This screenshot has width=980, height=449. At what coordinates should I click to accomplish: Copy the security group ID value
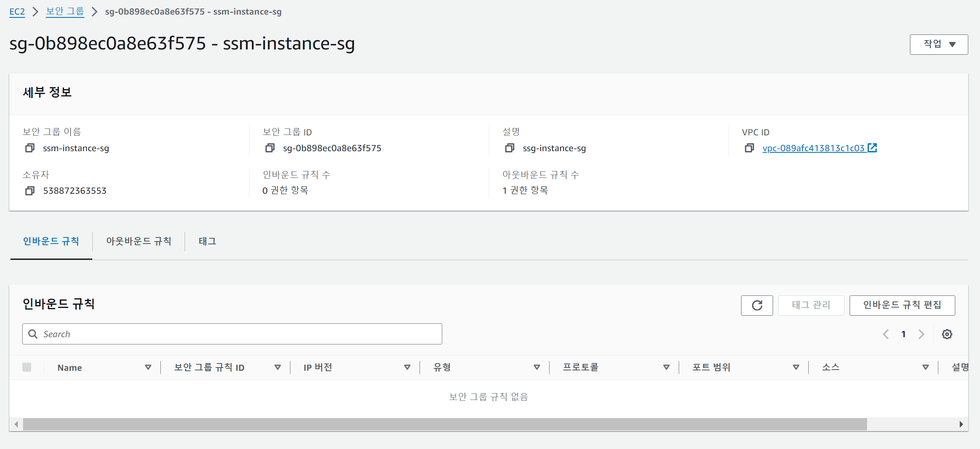pyautogui.click(x=270, y=148)
